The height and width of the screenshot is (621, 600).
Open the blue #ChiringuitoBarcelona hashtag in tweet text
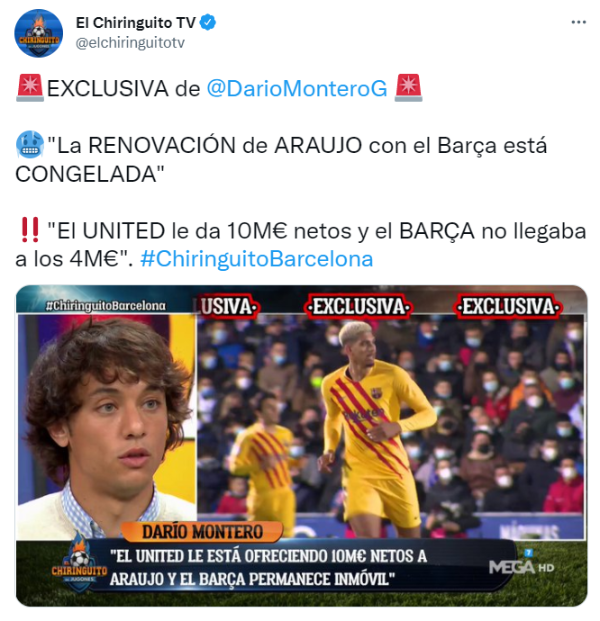257,259
